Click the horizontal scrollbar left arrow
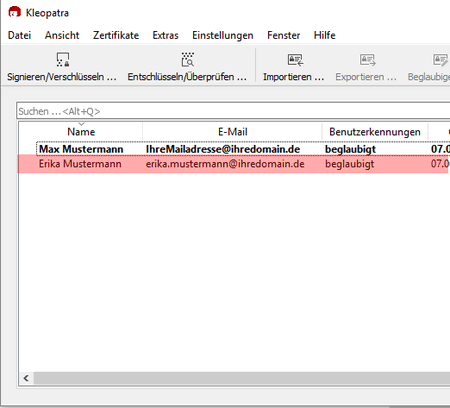The image size is (450, 408). click(26, 378)
